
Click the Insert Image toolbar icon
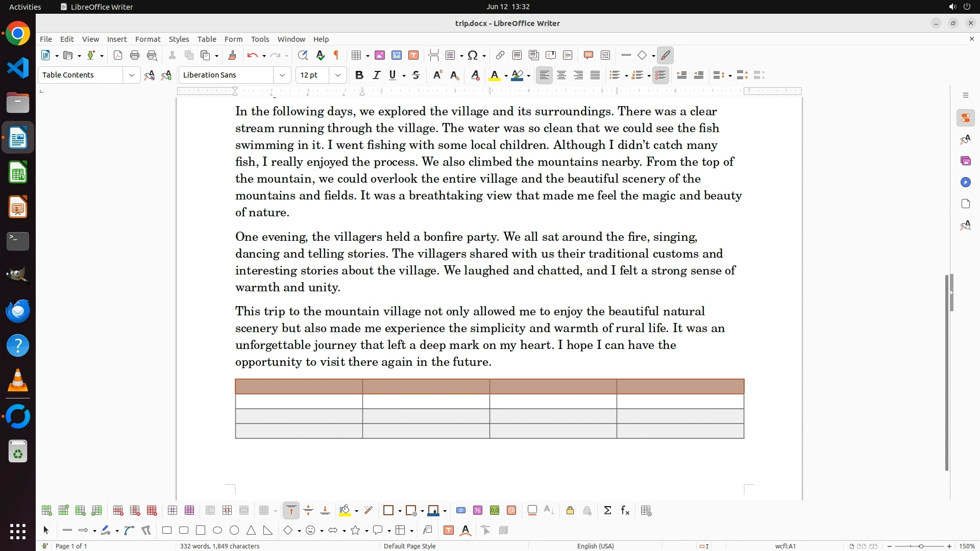(x=380, y=55)
